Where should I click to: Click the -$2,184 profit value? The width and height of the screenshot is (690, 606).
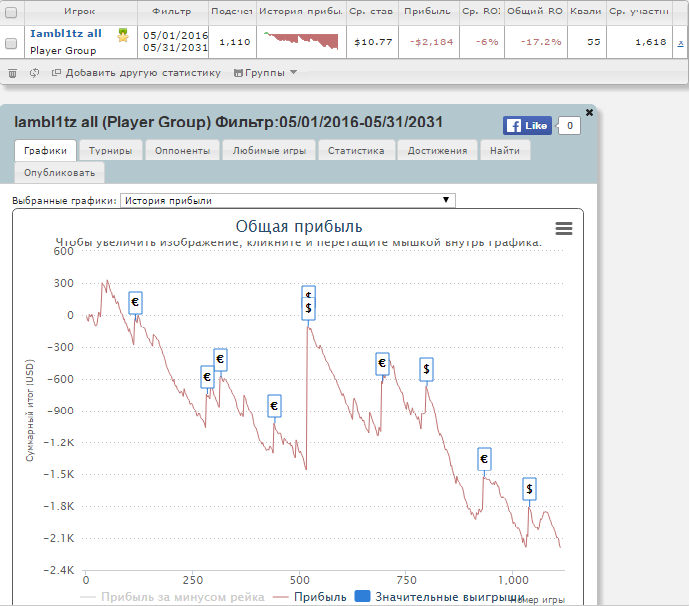pos(432,42)
